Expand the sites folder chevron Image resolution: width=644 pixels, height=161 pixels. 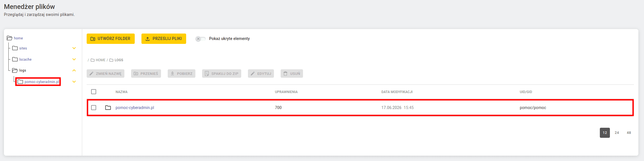(x=74, y=48)
